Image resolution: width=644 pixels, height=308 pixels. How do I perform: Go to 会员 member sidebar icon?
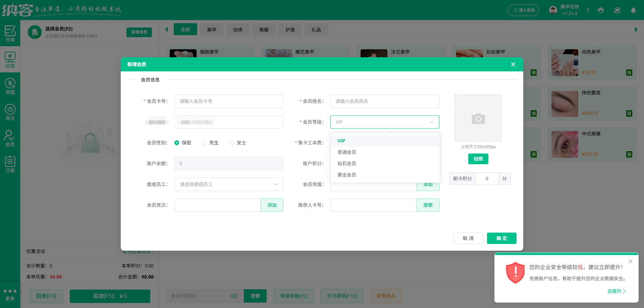point(10,138)
